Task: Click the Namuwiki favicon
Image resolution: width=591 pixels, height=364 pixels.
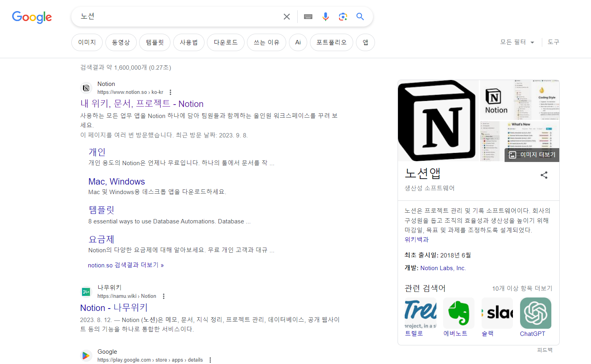Action: [x=86, y=292]
